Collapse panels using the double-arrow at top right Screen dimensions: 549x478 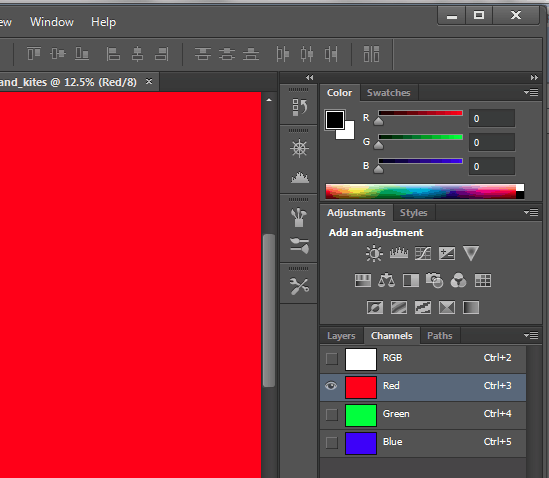pos(534,77)
